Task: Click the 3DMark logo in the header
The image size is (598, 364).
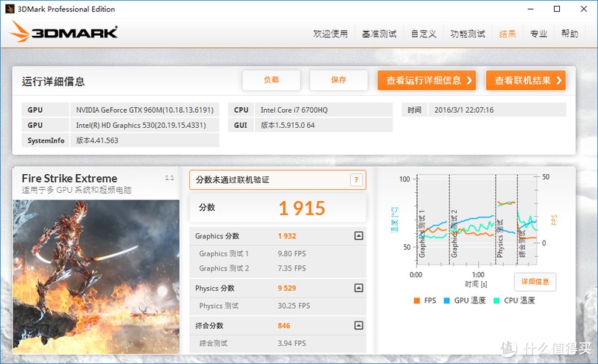Action: (64, 32)
